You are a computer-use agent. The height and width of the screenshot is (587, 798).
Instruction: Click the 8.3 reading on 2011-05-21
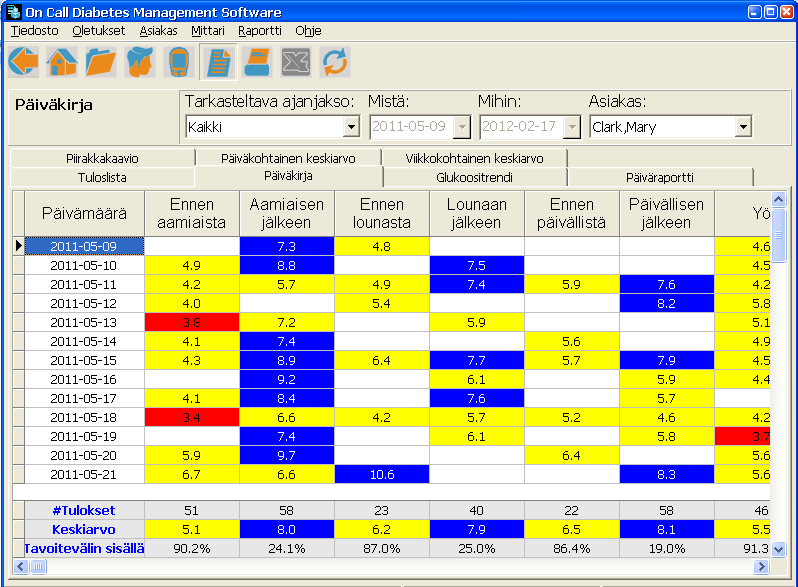pyautogui.click(x=667, y=474)
